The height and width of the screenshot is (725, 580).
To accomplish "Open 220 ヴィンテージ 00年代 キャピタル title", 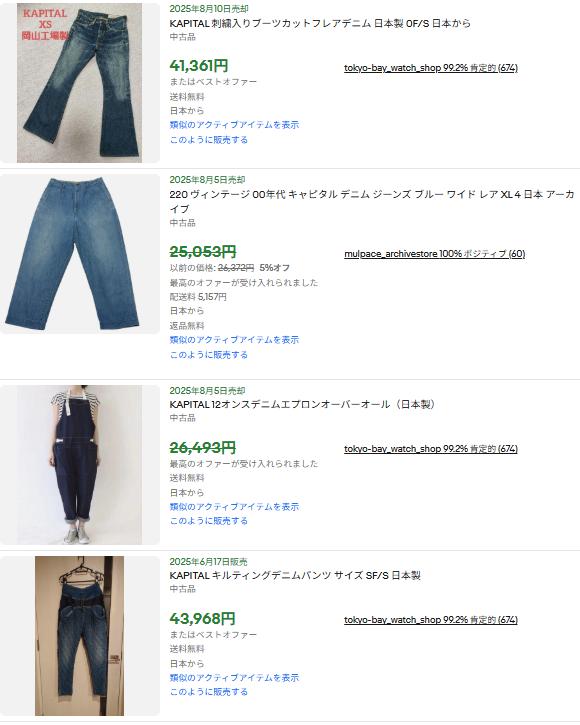I will (x=372, y=201).
